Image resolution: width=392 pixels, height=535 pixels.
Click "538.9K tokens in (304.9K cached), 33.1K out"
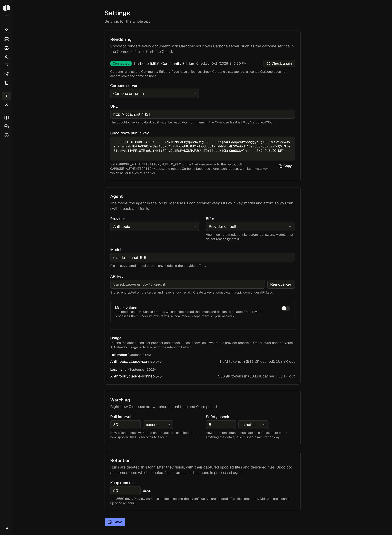pyautogui.click(x=256, y=376)
